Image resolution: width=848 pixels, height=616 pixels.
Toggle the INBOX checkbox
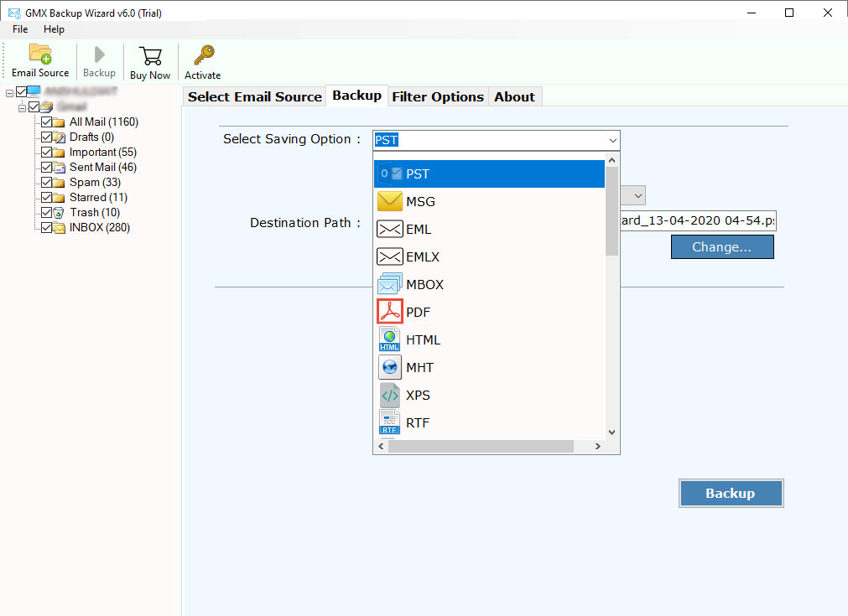[46, 227]
